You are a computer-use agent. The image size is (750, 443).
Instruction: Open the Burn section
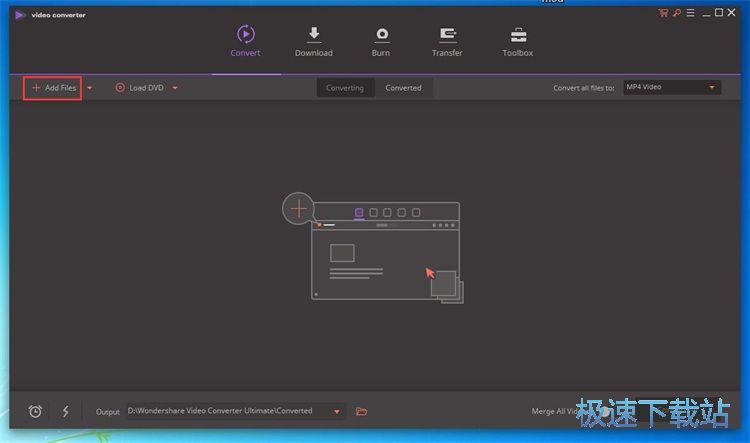click(x=381, y=42)
